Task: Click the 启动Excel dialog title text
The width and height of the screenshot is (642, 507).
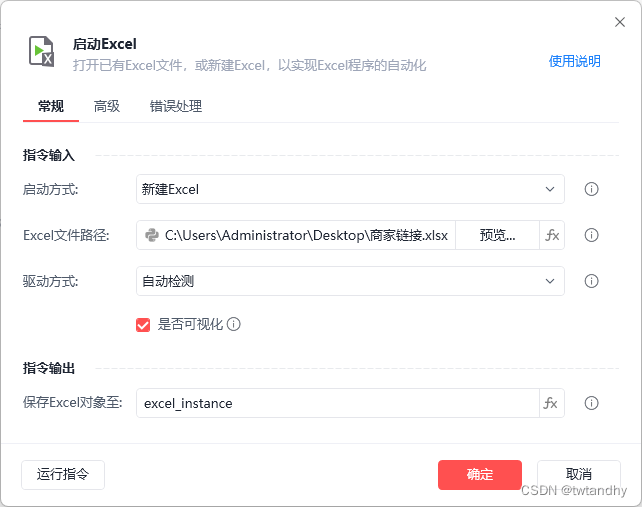Action: tap(104, 44)
